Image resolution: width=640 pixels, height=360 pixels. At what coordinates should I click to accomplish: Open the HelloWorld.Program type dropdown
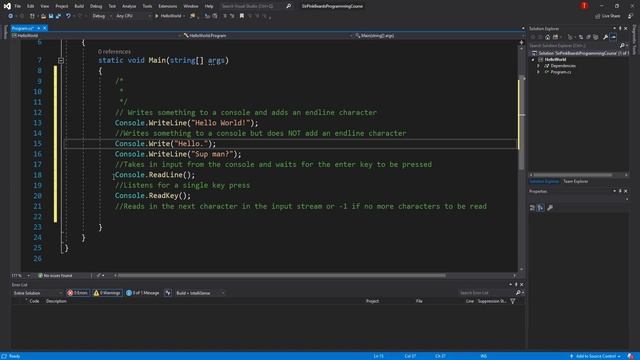(x=268, y=36)
